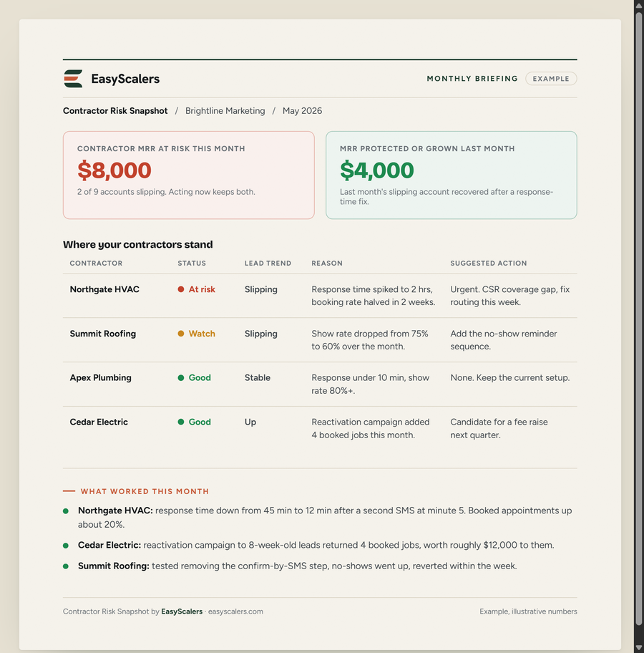Open easyscalers.com footer link
This screenshot has height=653, width=644.
[x=235, y=611]
